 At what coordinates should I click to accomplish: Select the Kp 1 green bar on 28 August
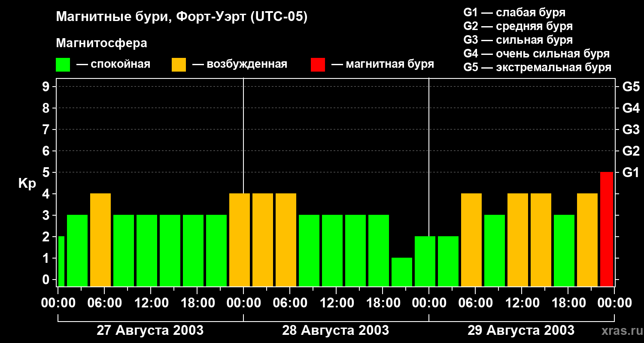click(402, 272)
